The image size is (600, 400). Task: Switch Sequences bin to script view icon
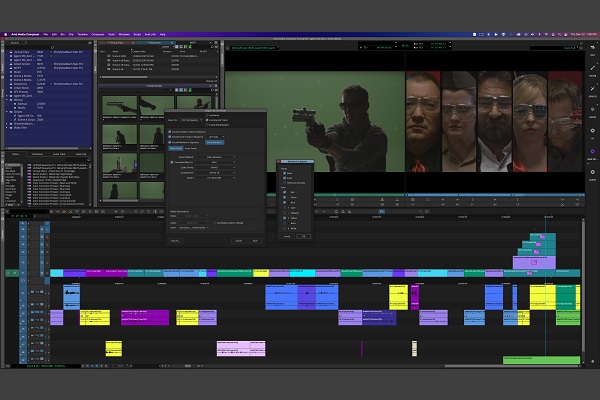click(x=186, y=47)
